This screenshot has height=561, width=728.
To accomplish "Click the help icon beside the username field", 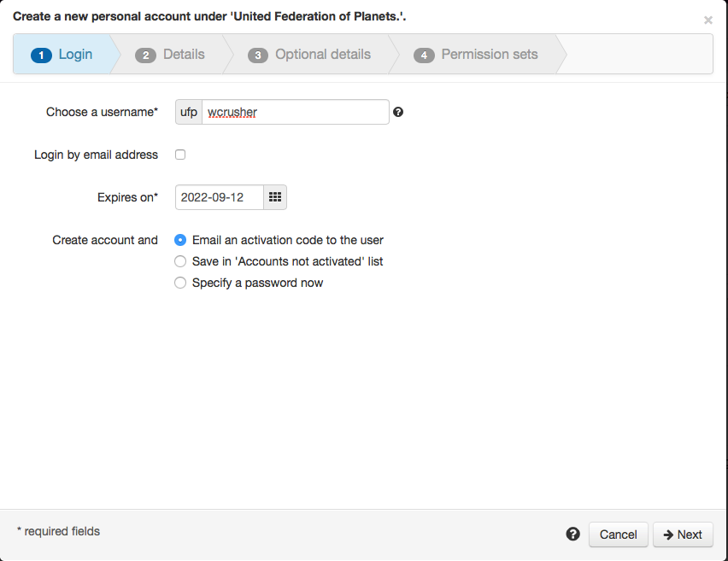I will (x=398, y=112).
